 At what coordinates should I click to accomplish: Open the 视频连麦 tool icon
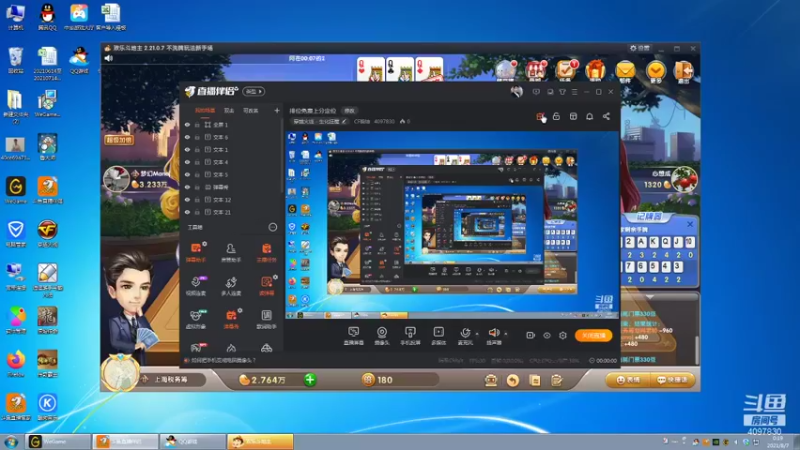click(196, 286)
